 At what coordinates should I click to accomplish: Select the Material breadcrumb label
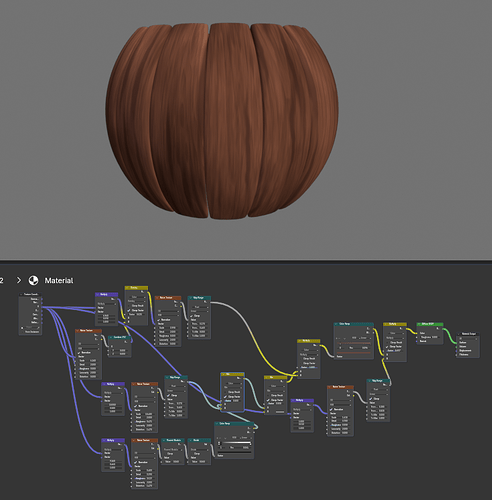tap(59, 281)
